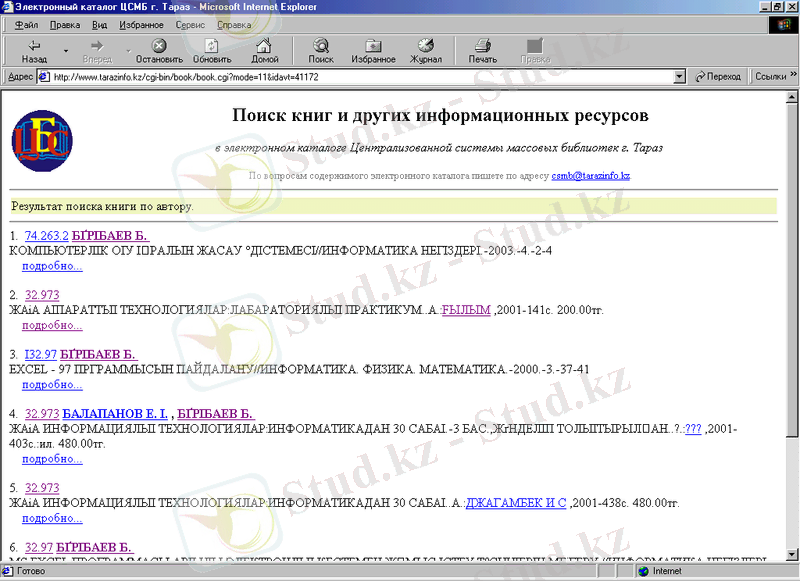Viewport: 800px width, 581px height.
Task: Open Favorites (Избранное) toolbar icon
Action: pyautogui.click(x=373, y=46)
